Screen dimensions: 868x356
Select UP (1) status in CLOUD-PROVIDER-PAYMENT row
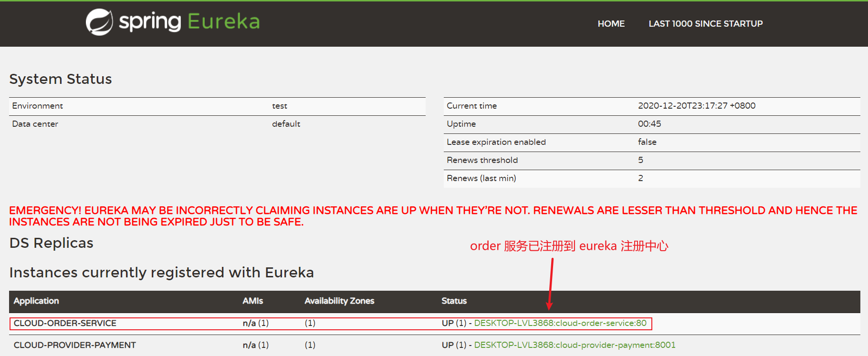pos(454,345)
